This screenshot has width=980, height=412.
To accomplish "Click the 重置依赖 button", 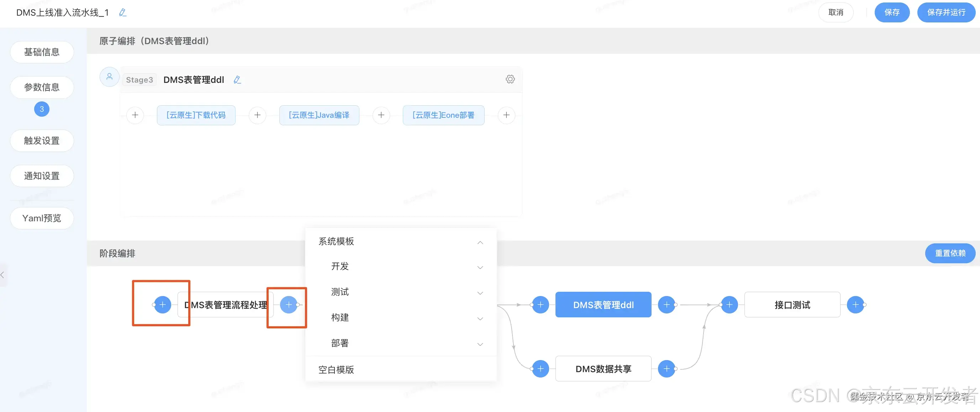I will (950, 253).
